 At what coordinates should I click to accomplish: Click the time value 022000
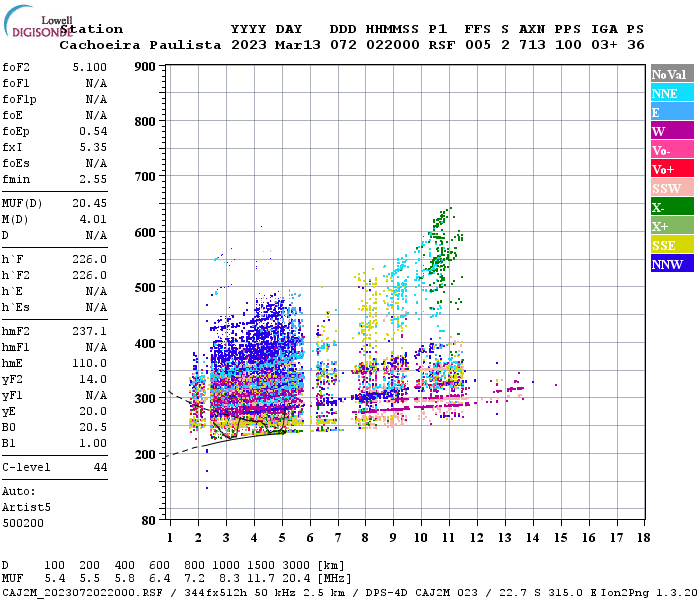pos(393,46)
